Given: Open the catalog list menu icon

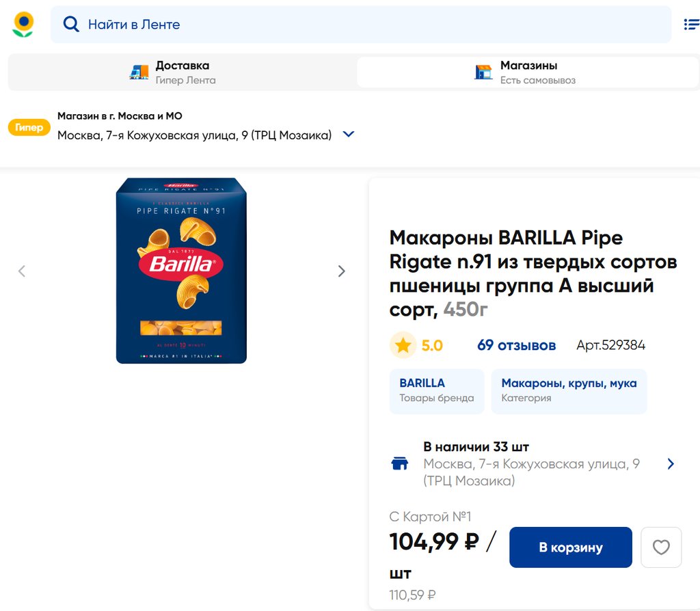Looking at the screenshot, I should click(x=691, y=25).
